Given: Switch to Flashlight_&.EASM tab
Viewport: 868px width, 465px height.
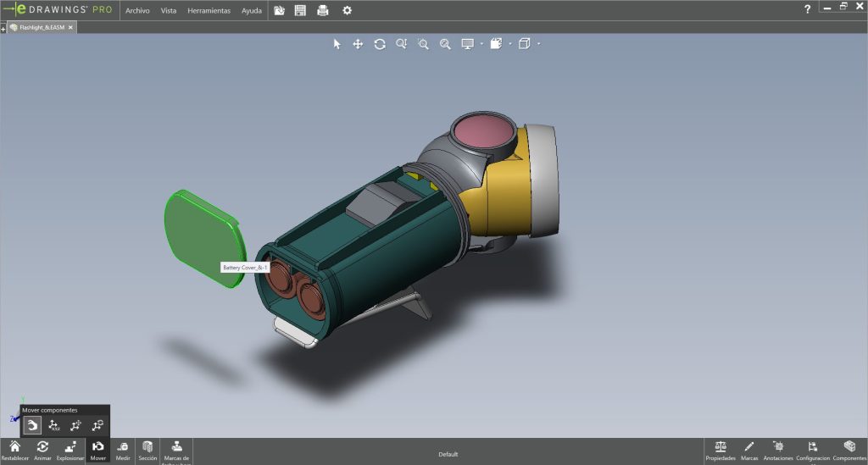Looking at the screenshot, I should [x=42, y=27].
